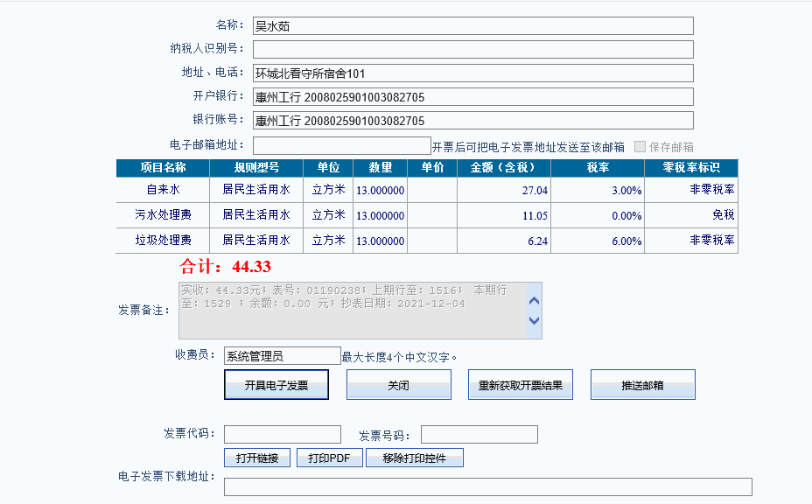Click the 电子发票下载地址 field
Viewport: 812px width, 504px height.
(x=487, y=487)
